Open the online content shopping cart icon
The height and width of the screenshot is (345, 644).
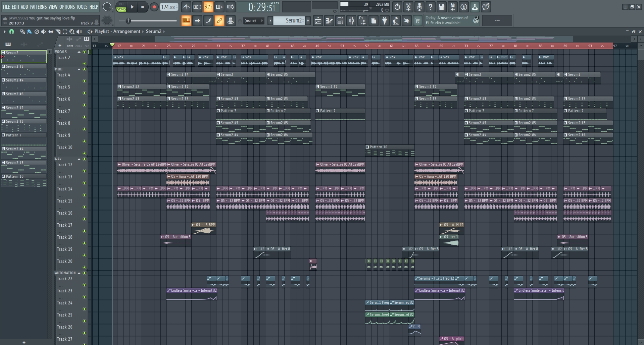tap(417, 21)
